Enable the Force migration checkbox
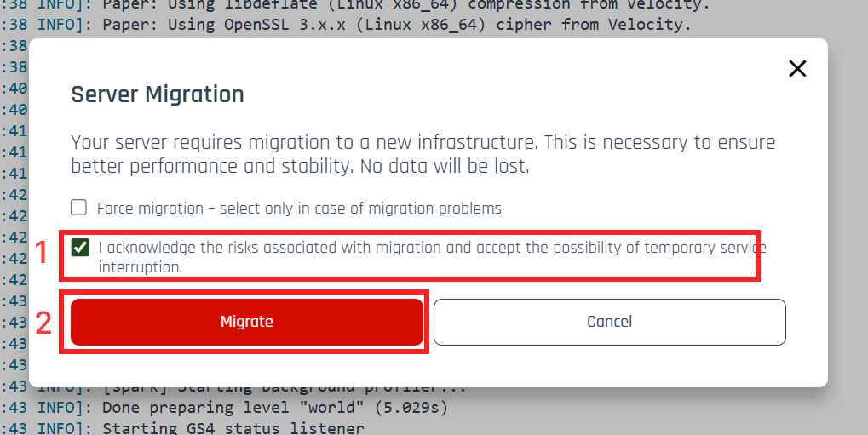Viewport: 868px width, 435px height. coord(79,208)
